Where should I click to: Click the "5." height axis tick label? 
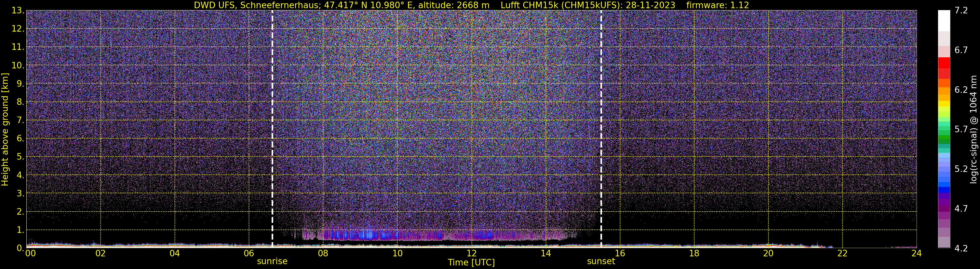(x=20, y=157)
